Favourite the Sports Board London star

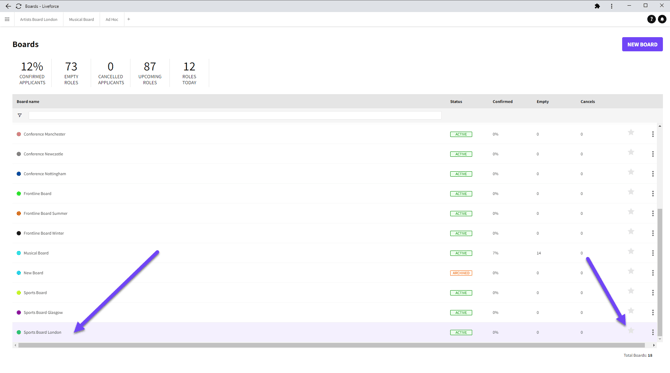click(x=631, y=331)
